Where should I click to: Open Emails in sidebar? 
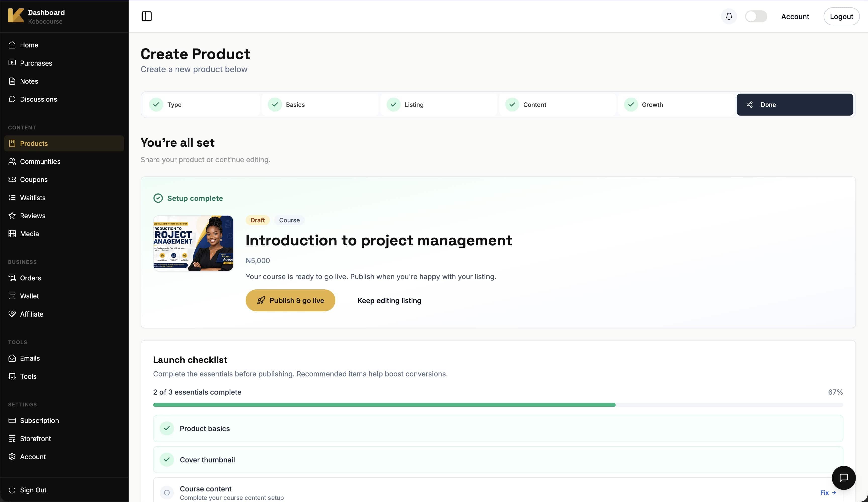click(64, 358)
